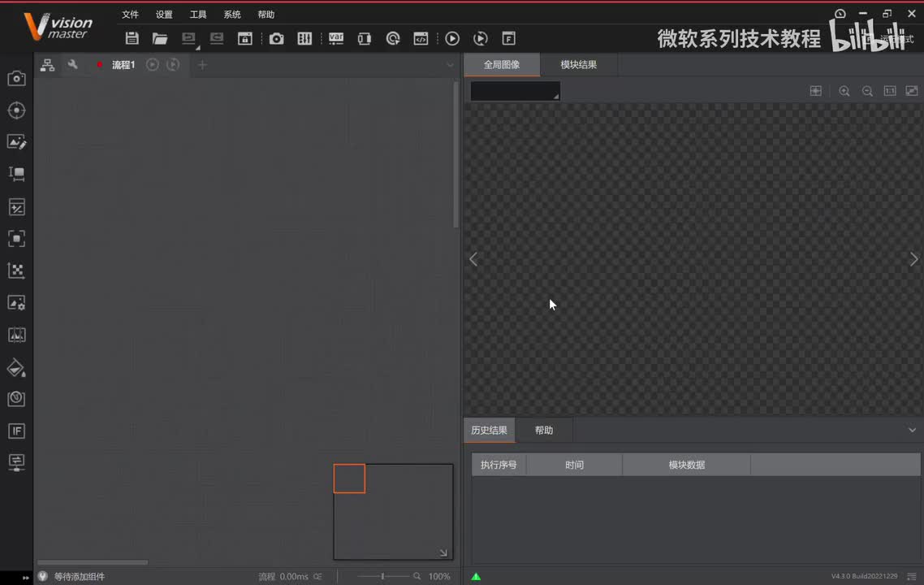Switch to the 模块结果 tab
Screen dimensions: 924x585
click(579, 64)
